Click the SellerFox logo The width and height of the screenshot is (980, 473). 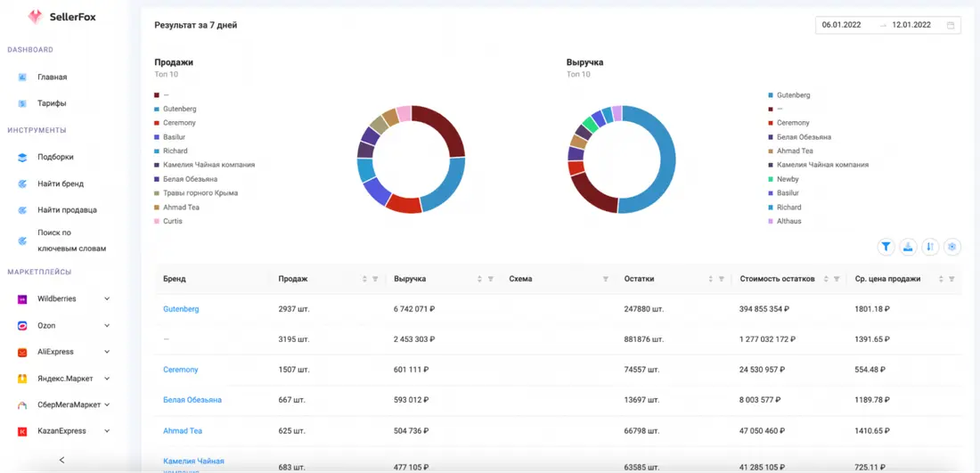(61, 18)
